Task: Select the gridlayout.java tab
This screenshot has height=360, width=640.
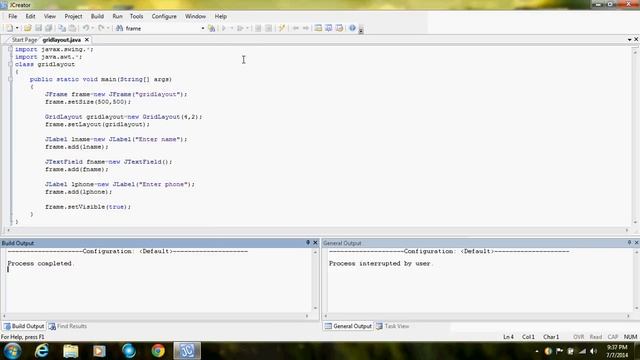Action: click(62, 40)
